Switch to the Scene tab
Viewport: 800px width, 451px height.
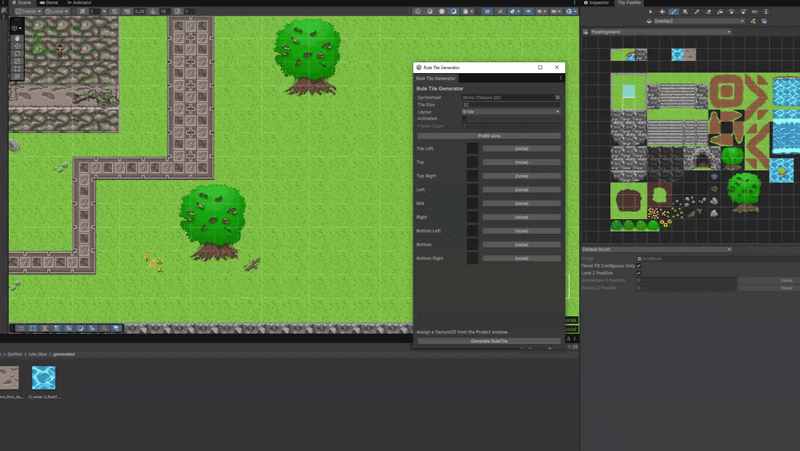click(x=21, y=3)
